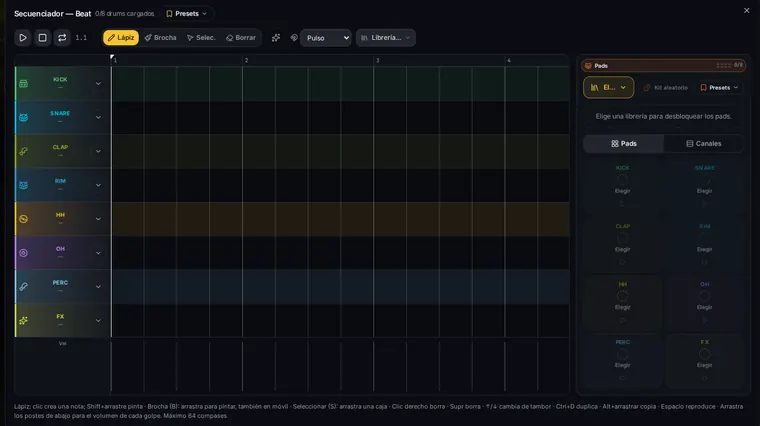The width and height of the screenshot is (760, 426).
Task: Click Elegir on the CLAP pad
Action: pos(622,250)
